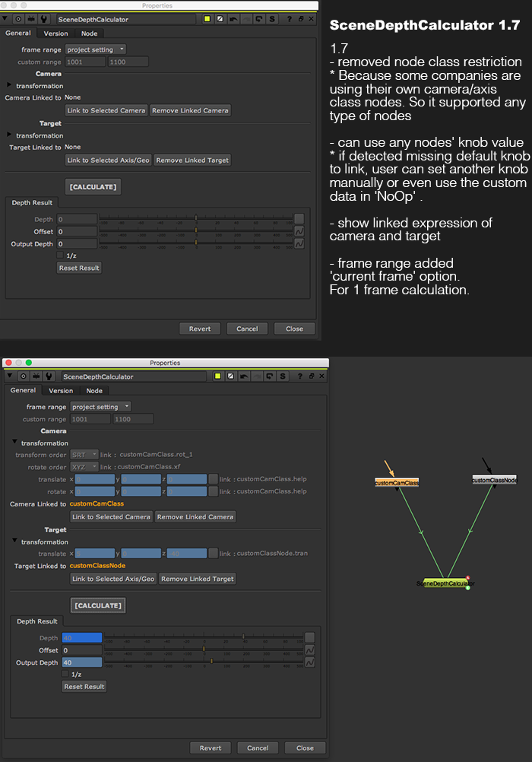Click the animation box beside Target translate link customClassNode.tran
Screen dimensions: 532x762
click(x=213, y=553)
